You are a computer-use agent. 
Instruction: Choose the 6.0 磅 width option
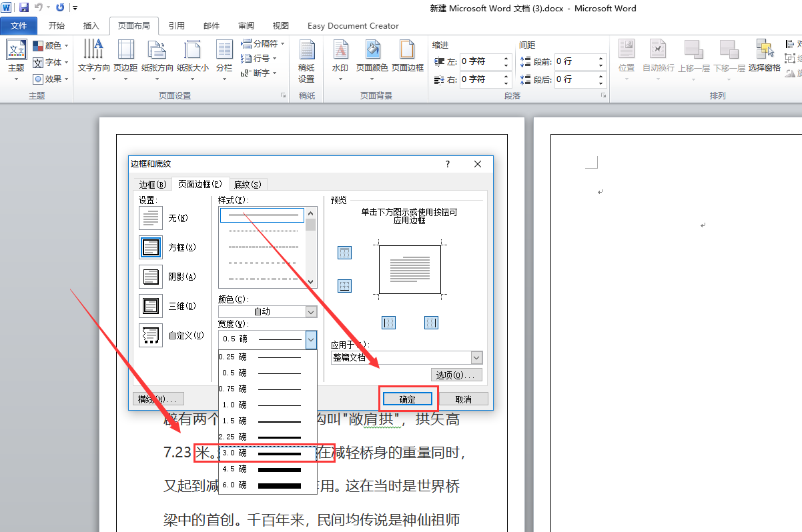pos(268,485)
